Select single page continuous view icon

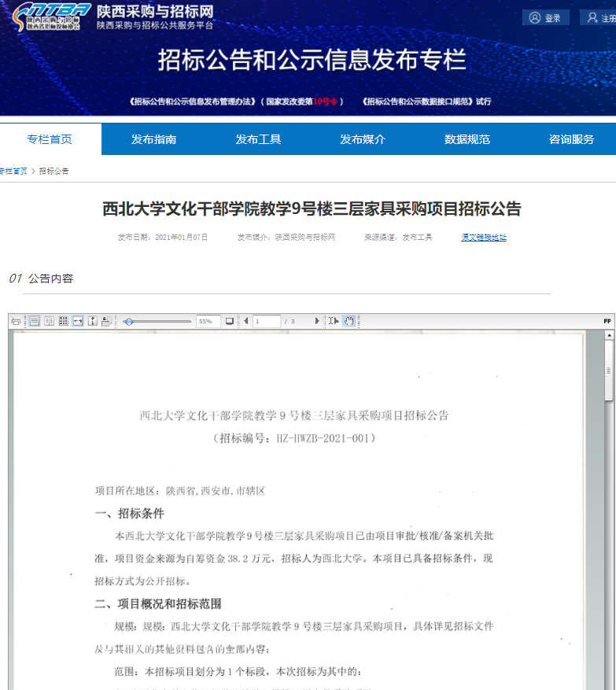point(34,321)
